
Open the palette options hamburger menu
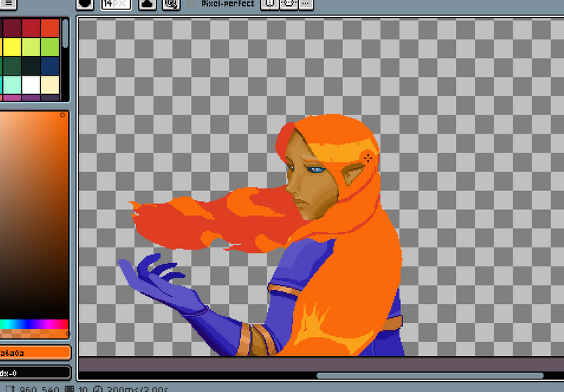[7, 4]
